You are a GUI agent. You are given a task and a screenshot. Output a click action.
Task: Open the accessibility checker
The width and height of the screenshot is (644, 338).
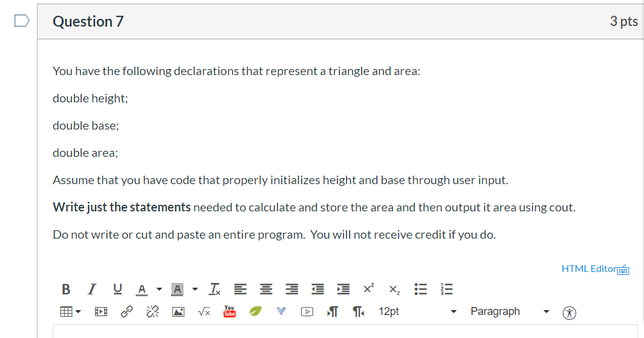click(569, 313)
